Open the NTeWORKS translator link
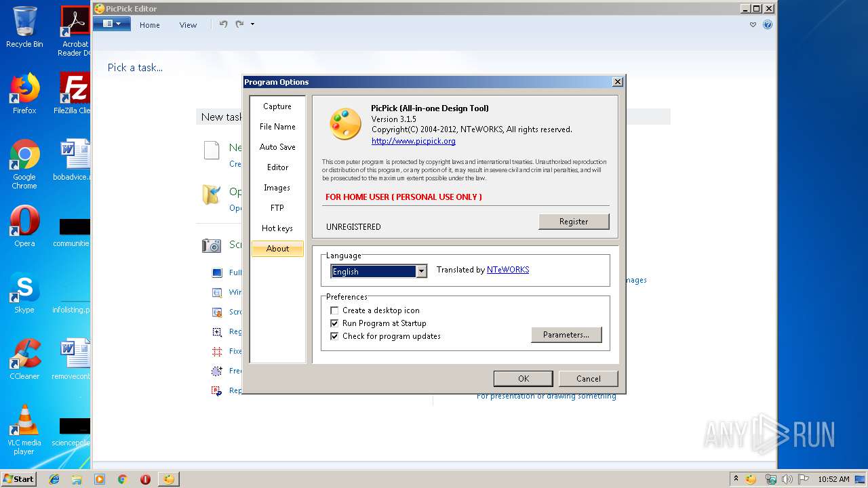This screenshot has height=488, width=868. (x=508, y=270)
